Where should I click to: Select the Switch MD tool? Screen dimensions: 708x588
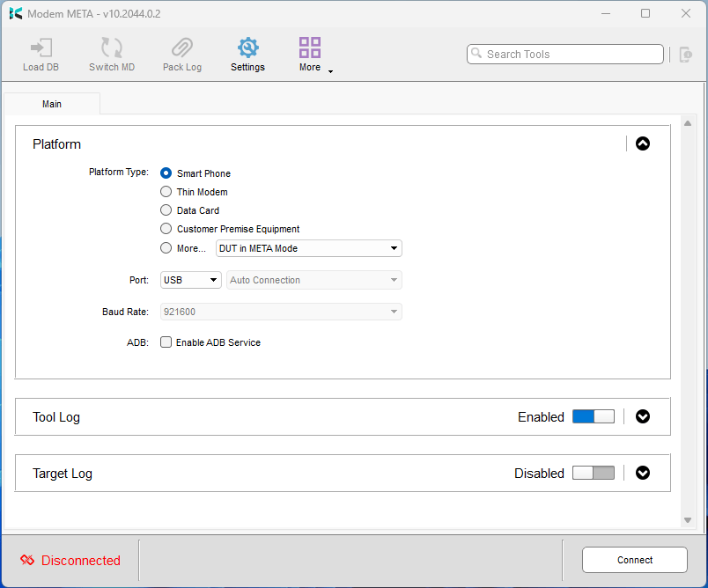click(x=111, y=53)
